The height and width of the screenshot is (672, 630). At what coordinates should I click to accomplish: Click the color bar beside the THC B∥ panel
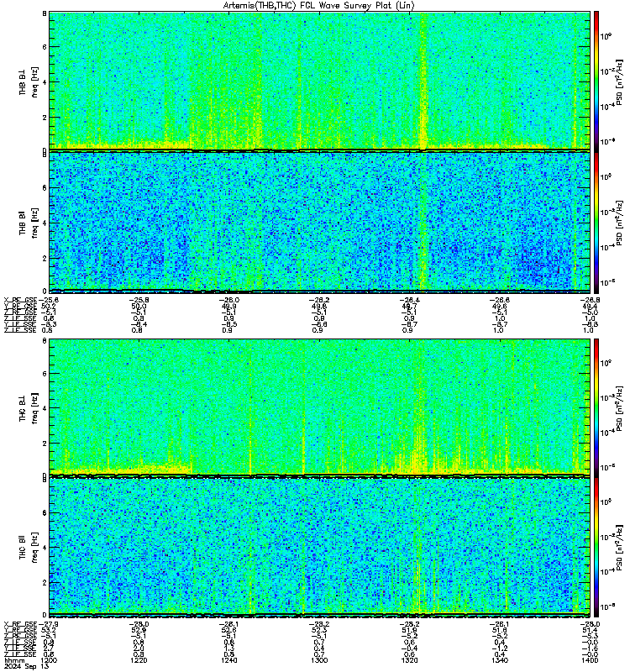[x=596, y=547]
